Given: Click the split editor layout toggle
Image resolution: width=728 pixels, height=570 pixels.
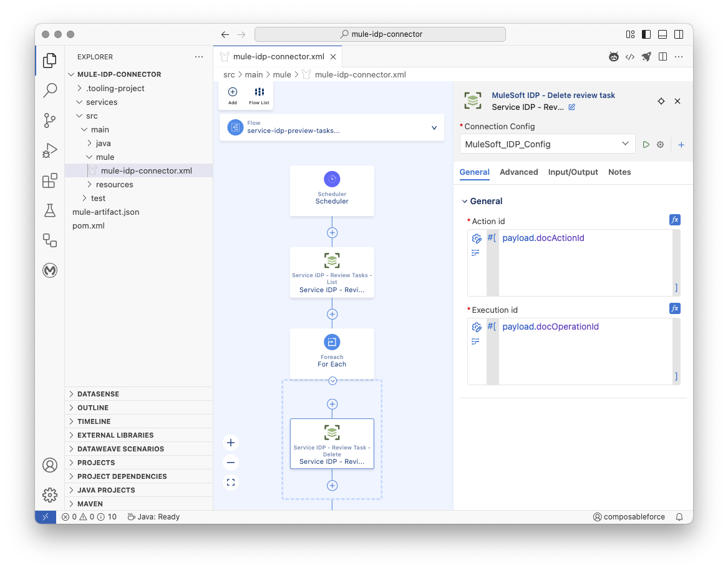Looking at the screenshot, I should [662, 56].
